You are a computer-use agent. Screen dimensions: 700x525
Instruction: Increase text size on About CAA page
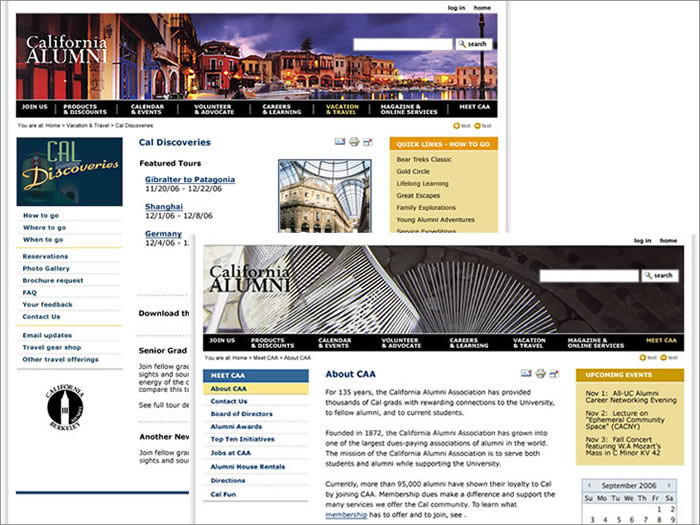coord(648,358)
